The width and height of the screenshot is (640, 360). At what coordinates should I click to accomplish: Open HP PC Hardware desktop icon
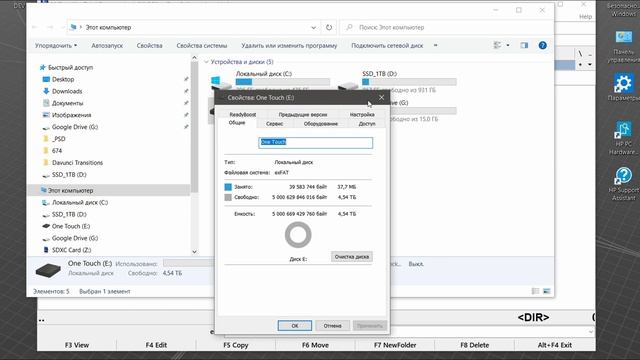pos(623,138)
